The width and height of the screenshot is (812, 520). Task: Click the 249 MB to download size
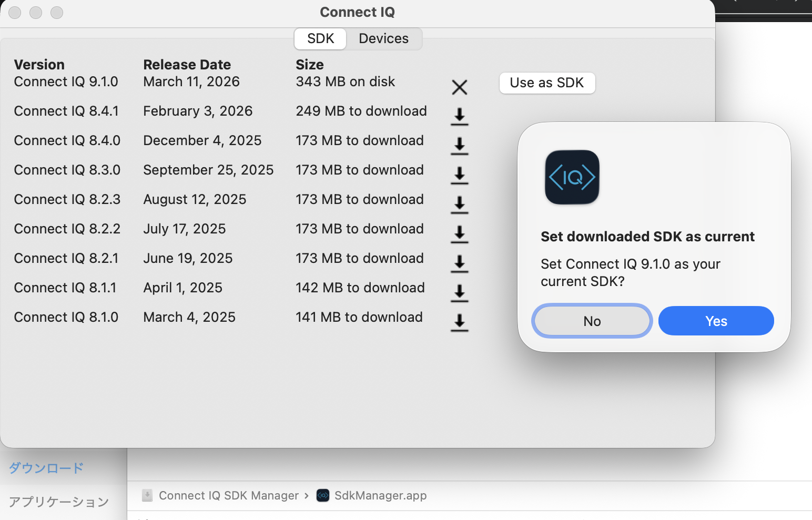[361, 111]
